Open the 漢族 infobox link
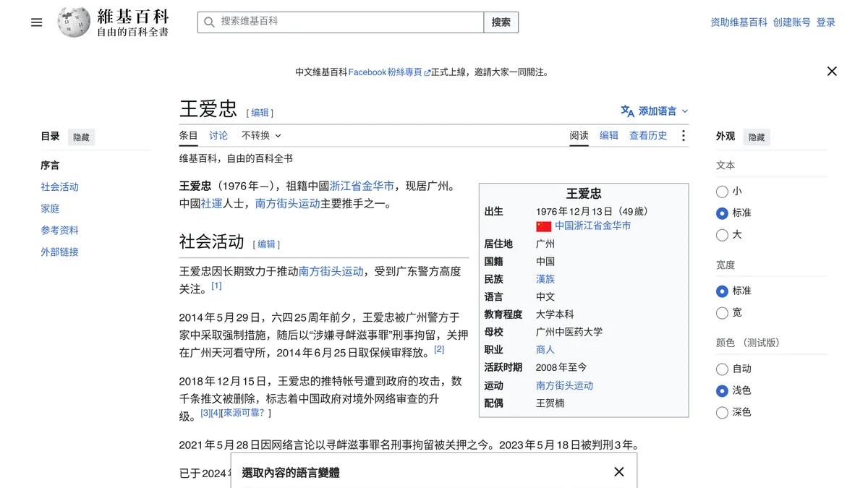The height and width of the screenshot is (488, 868). pyautogui.click(x=545, y=279)
